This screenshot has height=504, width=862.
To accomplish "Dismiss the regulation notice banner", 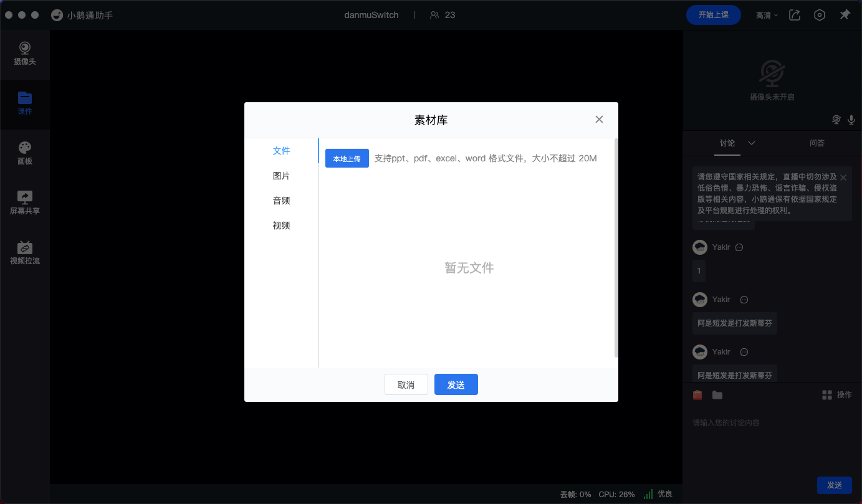I will click(843, 177).
